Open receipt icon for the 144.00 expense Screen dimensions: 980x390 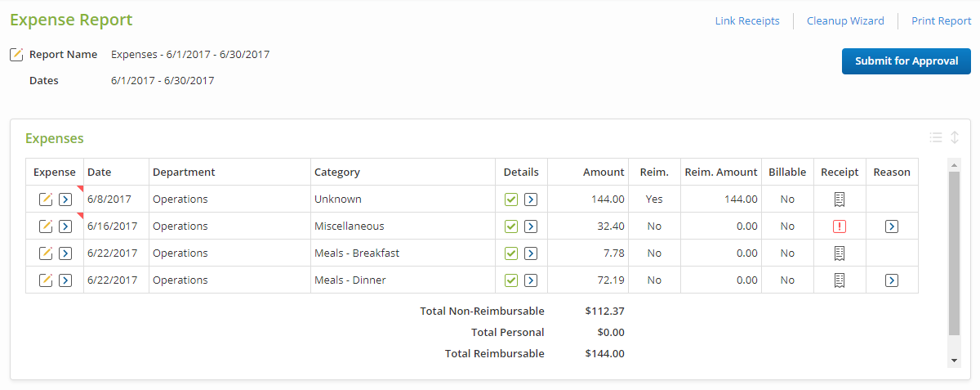[x=840, y=199]
